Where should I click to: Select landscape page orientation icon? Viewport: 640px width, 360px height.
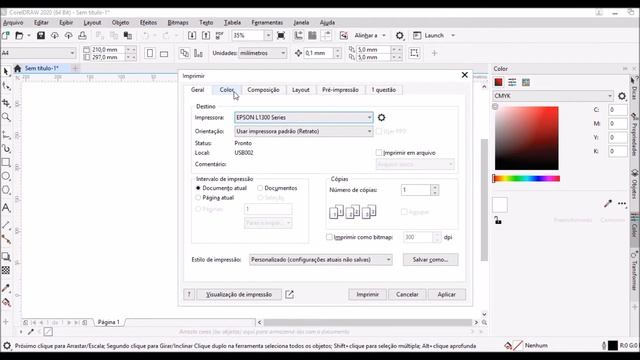point(164,53)
